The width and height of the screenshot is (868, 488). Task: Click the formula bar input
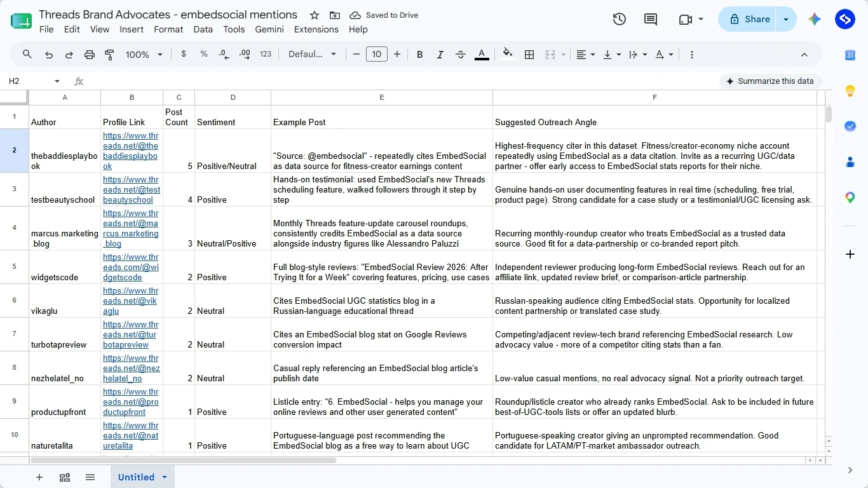(x=400, y=81)
